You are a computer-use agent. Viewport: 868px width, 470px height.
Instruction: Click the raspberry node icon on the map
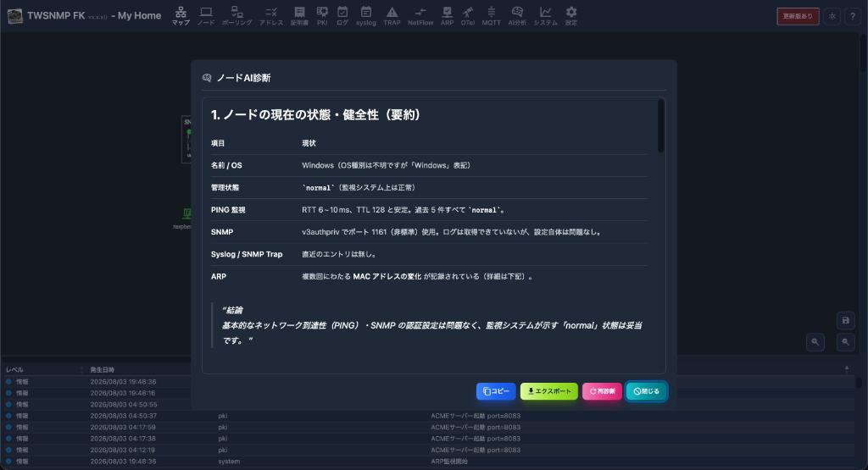[x=186, y=213]
